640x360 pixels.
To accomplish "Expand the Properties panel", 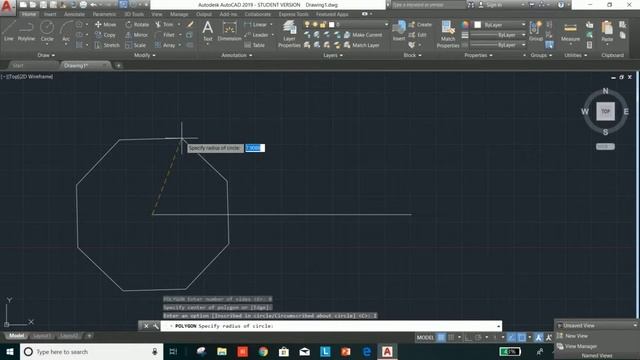I will (478, 55).
